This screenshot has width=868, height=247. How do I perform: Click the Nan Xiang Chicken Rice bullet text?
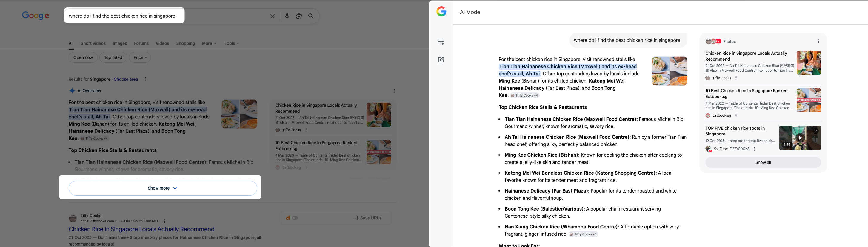[x=591, y=231]
